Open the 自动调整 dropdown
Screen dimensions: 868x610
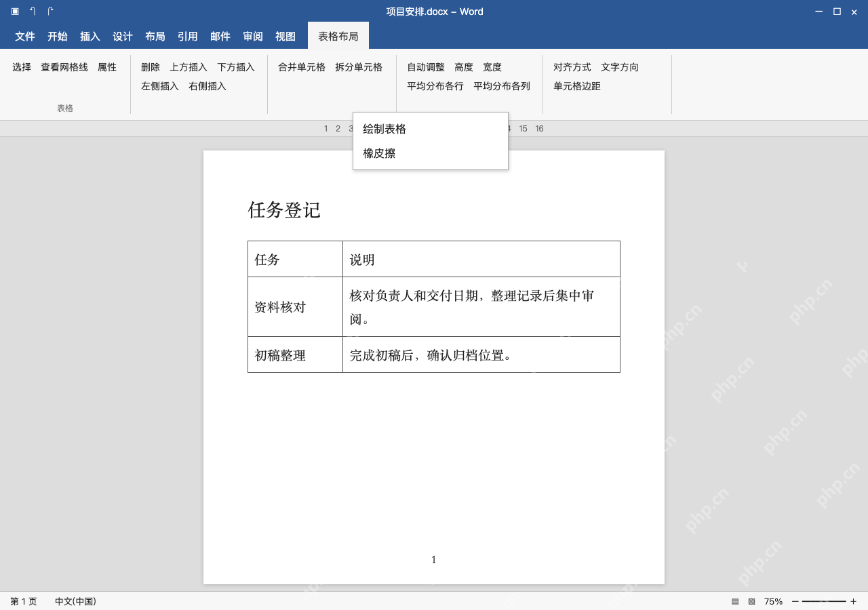point(426,67)
